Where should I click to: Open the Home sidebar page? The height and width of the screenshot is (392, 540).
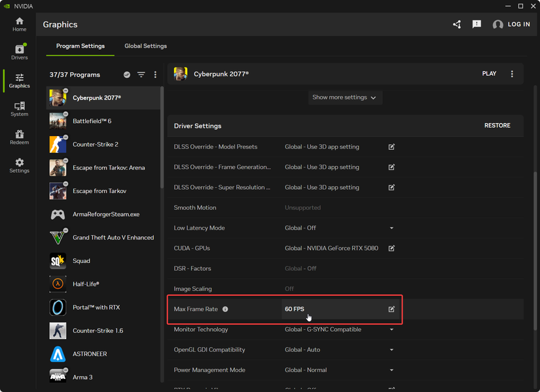click(19, 24)
